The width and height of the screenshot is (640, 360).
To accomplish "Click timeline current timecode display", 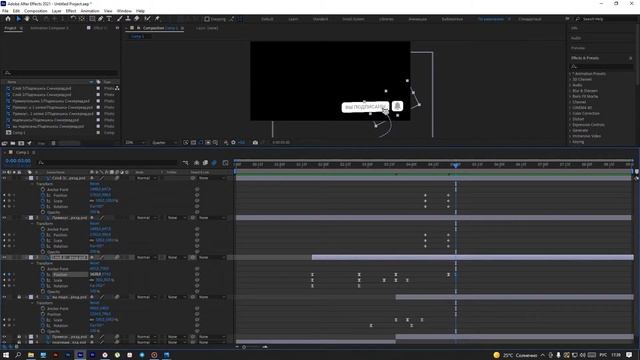I will coord(18,161).
